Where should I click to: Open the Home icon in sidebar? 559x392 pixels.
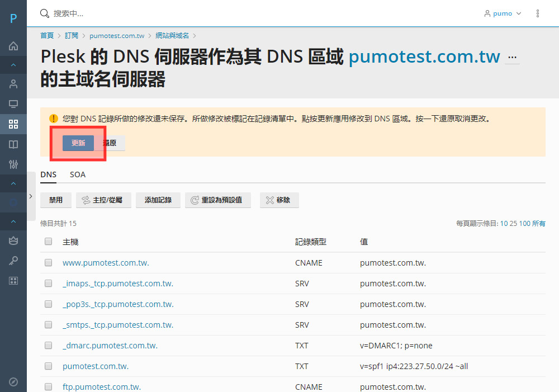pyautogui.click(x=13, y=46)
